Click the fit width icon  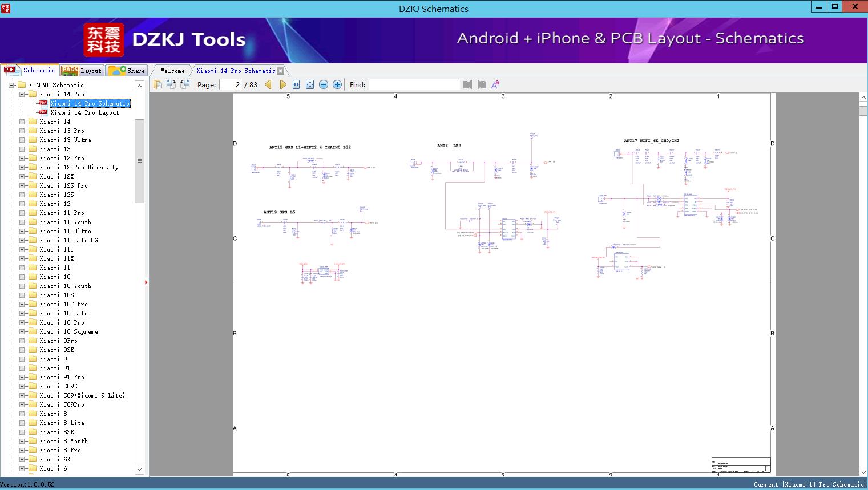coord(296,84)
